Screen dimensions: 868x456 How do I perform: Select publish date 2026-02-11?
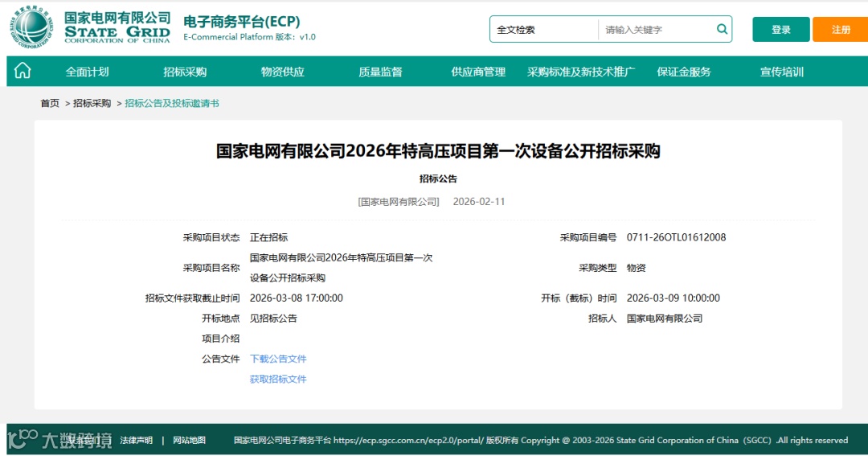point(479,202)
